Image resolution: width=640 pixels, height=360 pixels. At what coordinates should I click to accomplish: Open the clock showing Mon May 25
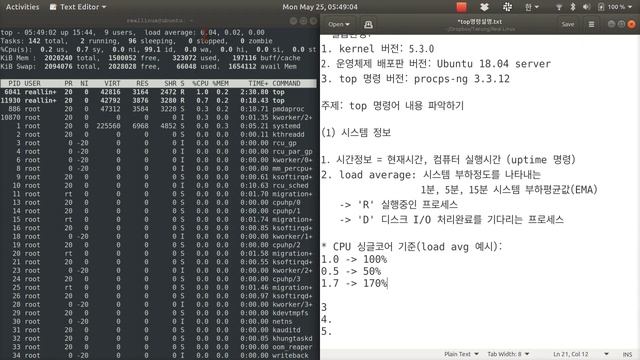[320, 7]
